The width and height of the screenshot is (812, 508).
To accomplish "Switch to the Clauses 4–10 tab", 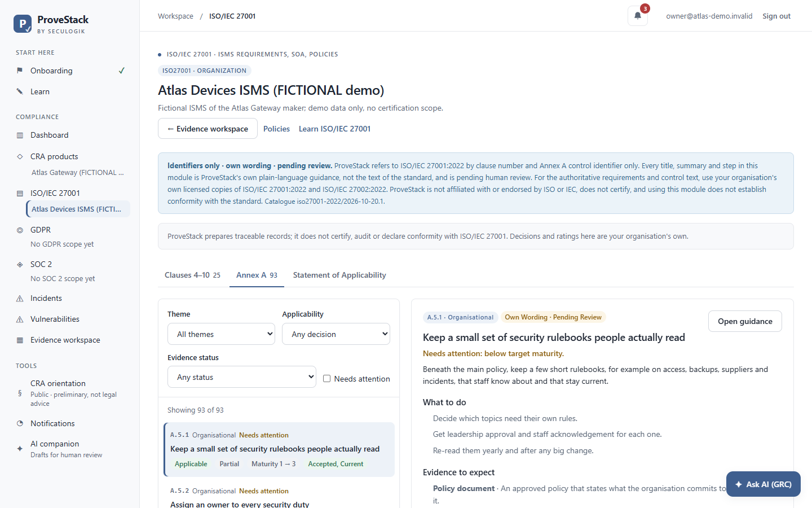I will [192, 275].
